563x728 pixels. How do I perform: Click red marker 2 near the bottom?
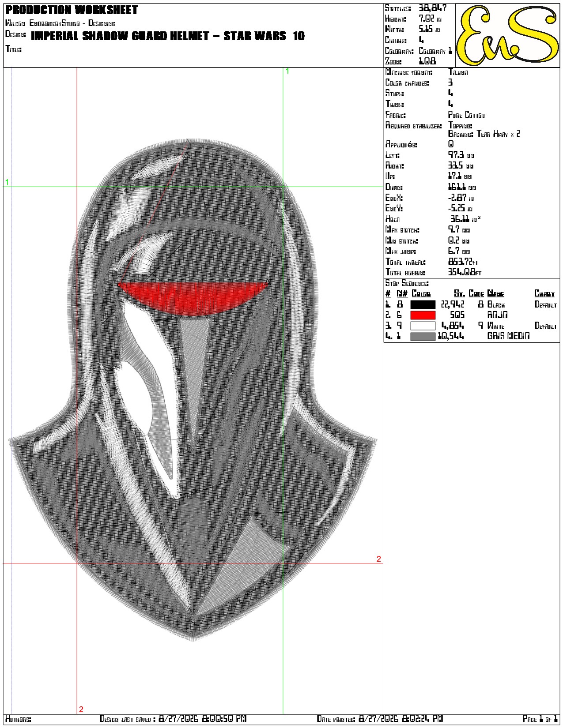point(81,709)
